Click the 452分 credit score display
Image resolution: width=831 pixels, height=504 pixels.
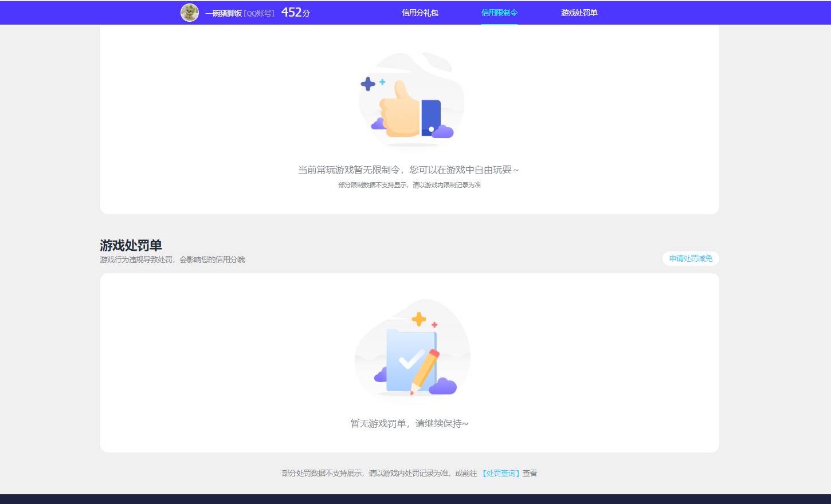(x=295, y=12)
